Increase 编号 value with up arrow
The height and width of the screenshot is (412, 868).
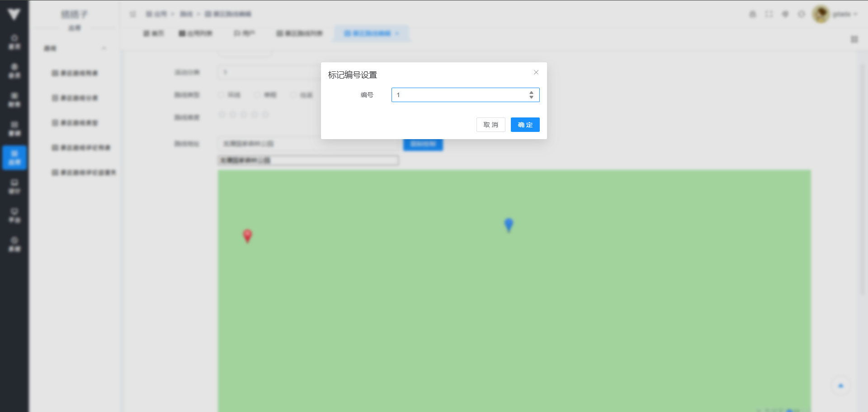(531, 93)
